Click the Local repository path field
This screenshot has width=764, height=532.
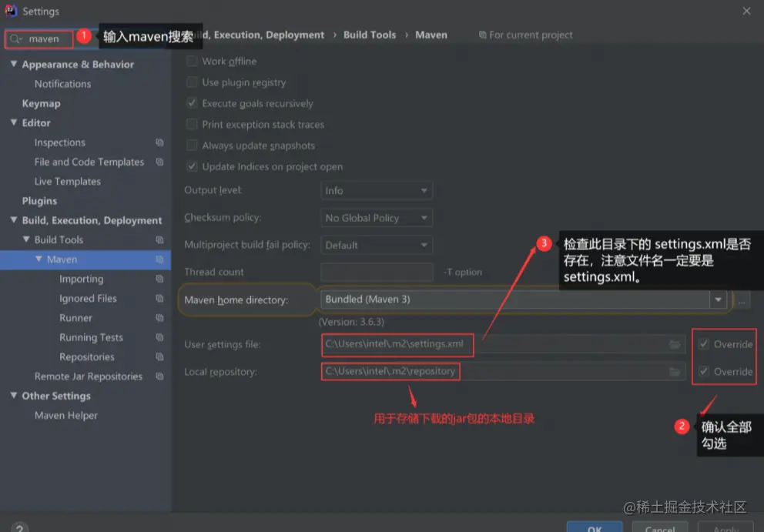click(503, 372)
